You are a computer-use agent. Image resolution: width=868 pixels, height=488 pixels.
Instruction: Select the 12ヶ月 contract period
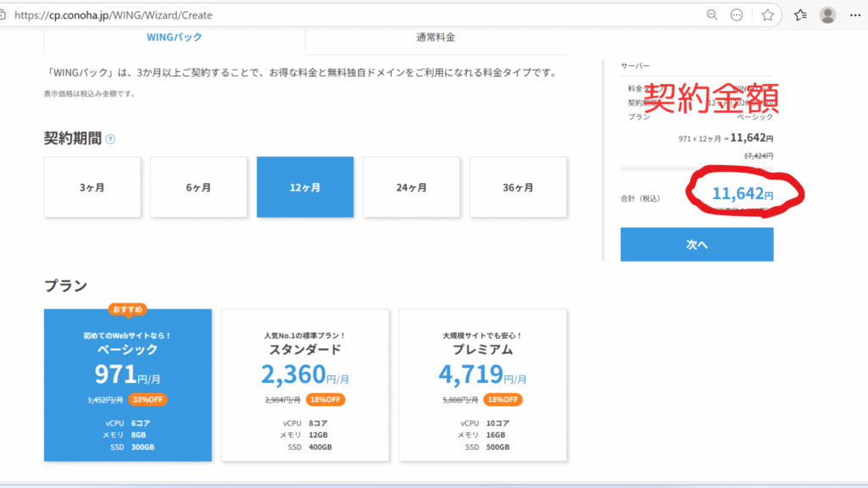point(305,187)
